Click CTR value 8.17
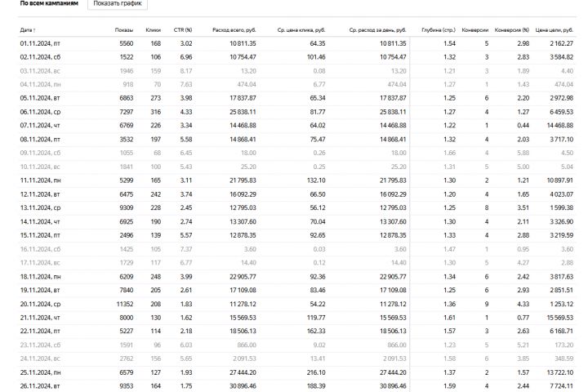The height and width of the screenshot is (392, 588). tap(186, 71)
